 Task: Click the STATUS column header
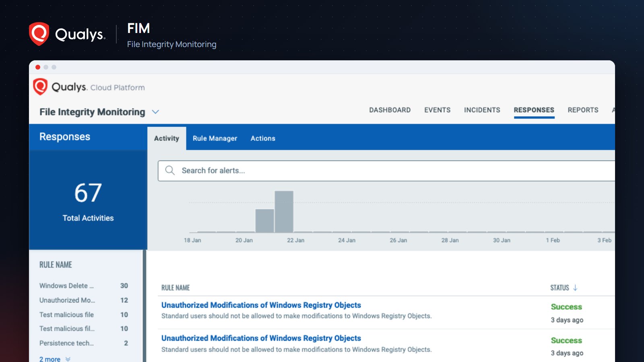(x=559, y=288)
